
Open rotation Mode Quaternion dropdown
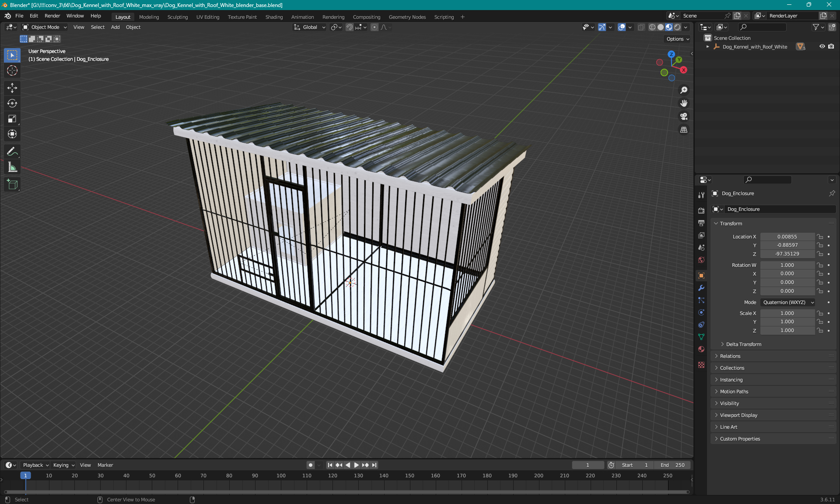(787, 302)
